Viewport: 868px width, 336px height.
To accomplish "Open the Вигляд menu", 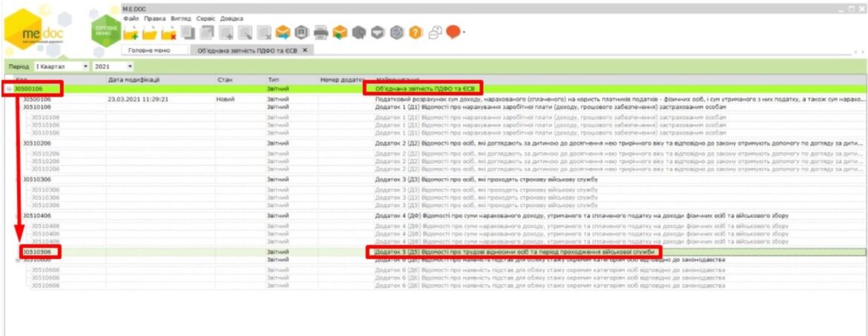I will (181, 19).
